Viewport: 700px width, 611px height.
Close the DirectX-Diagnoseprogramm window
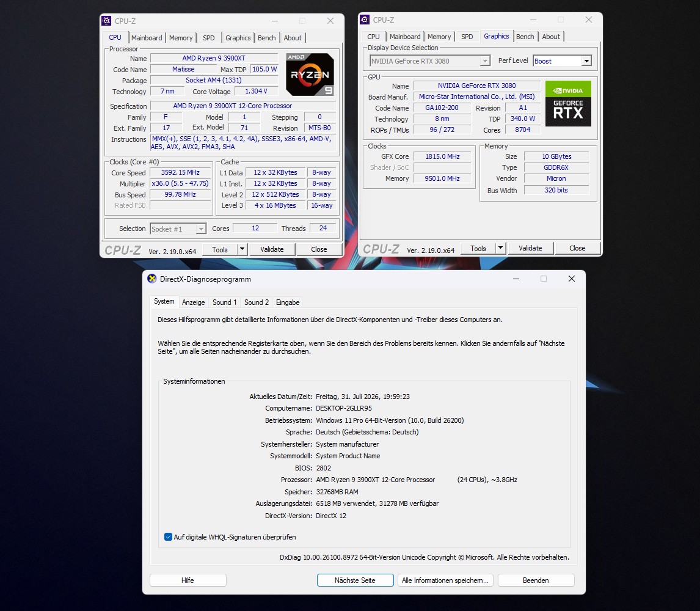point(572,279)
